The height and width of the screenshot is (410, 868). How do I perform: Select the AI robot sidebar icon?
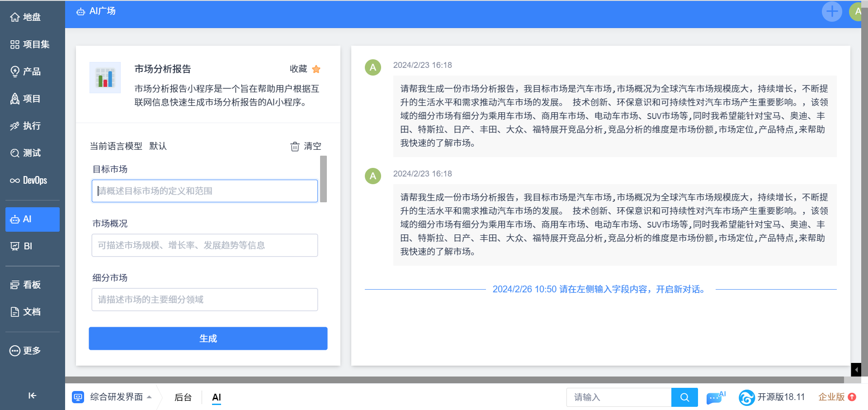(x=15, y=219)
